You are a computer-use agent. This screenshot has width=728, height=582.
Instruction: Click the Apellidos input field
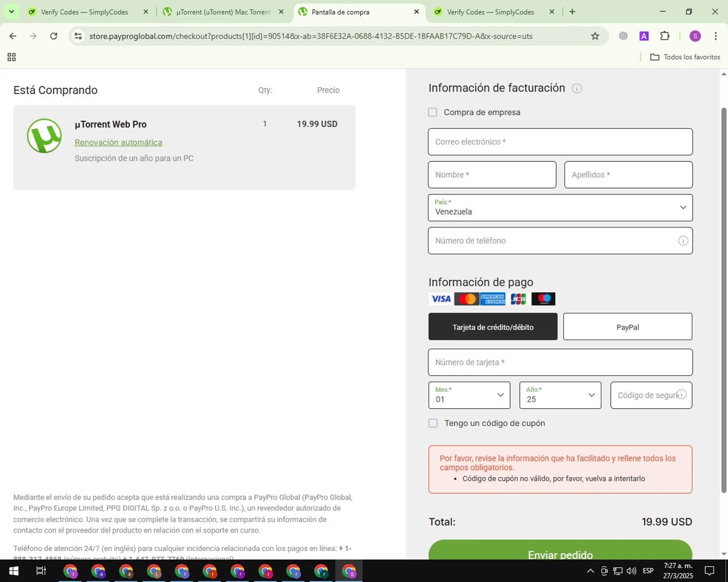pyautogui.click(x=629, y=175)
